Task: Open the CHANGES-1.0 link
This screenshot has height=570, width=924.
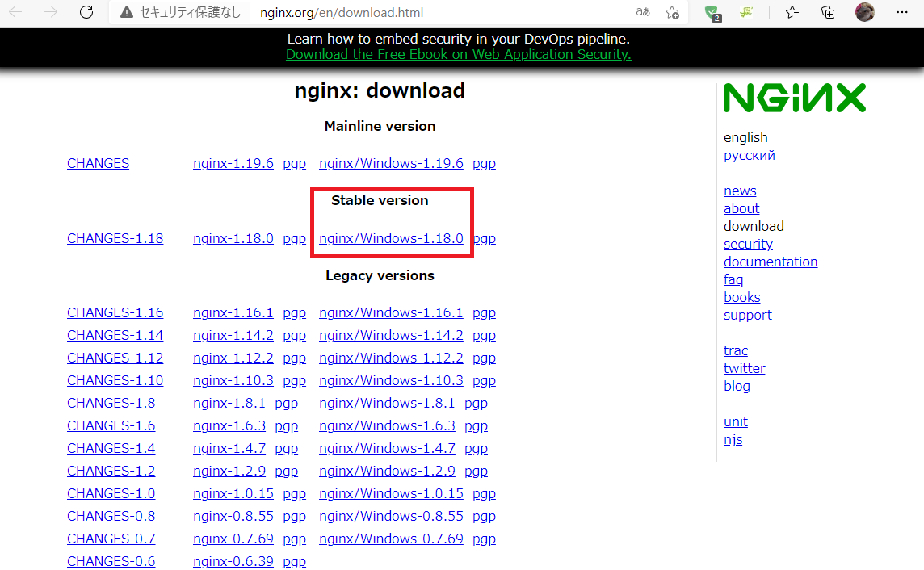Action: coord(111,493)
